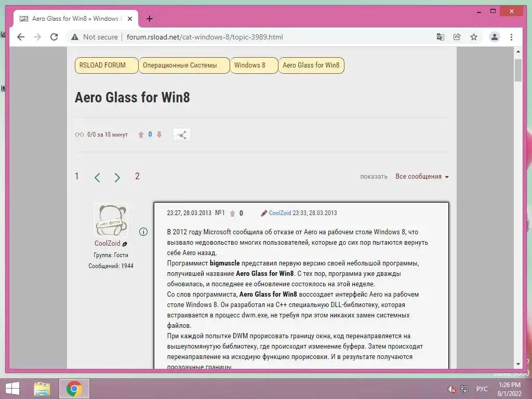The image size is (532, 399).
Task: Click the share this page icon
Action: pos(457,37)
